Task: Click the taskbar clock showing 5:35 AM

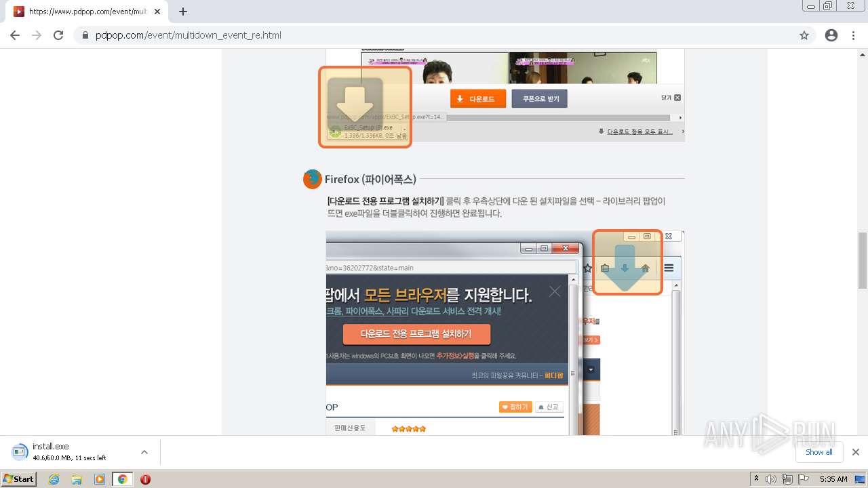Action: pos(833,479)
